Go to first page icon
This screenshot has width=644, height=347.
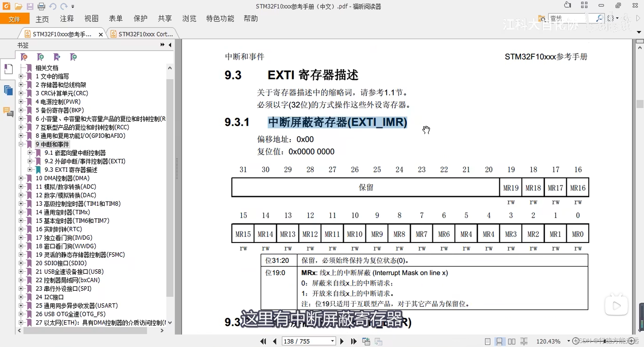(263, 341)
